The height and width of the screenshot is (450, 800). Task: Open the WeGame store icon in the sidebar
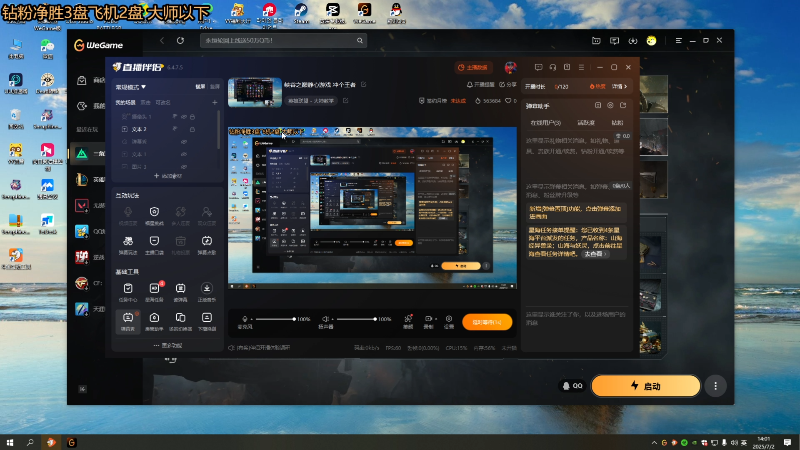click(x=82, y=80)
